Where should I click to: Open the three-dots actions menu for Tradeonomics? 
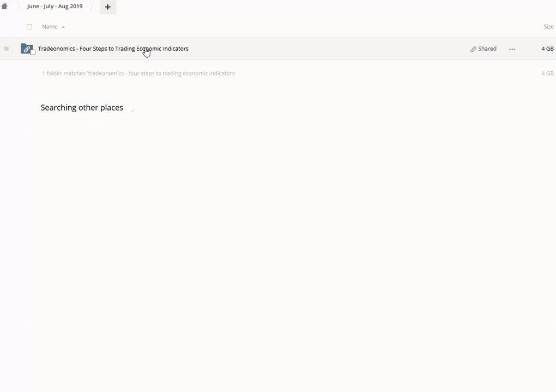512,49
